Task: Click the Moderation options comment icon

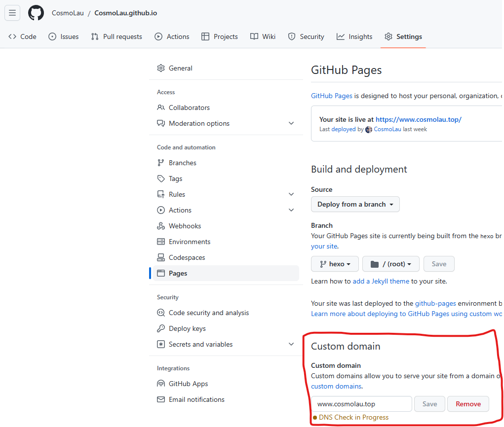Action: coord(161,123)
